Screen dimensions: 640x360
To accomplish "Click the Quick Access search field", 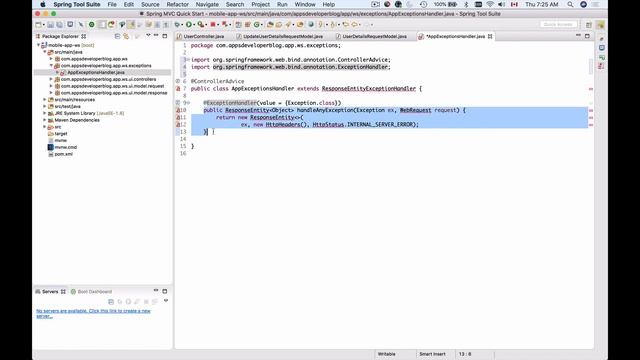I will 558,24.
